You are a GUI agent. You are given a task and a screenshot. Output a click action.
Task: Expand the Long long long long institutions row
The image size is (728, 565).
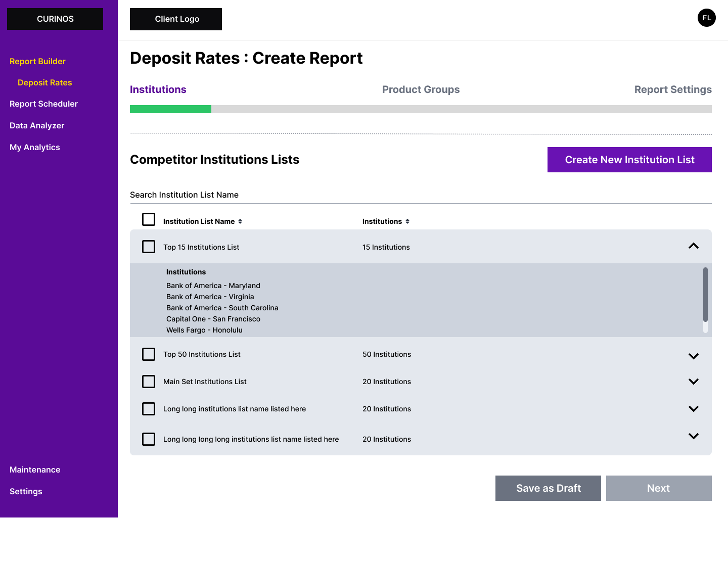coord(694,436)
